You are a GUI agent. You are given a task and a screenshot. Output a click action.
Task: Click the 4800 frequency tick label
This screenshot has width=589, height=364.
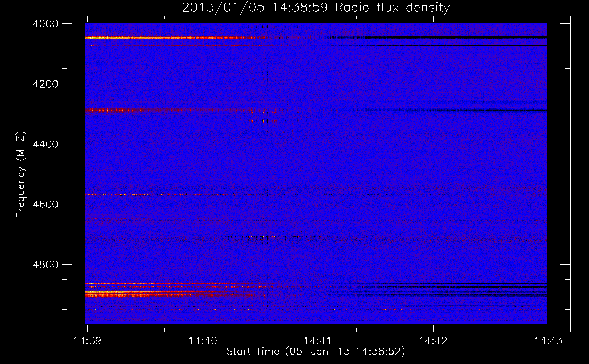tap(46, 265)
